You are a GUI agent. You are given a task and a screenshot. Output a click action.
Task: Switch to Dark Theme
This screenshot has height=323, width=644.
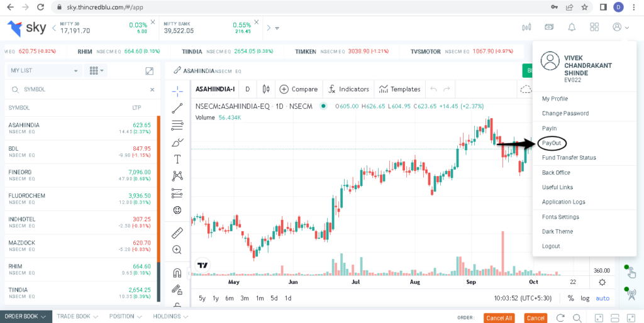coord(557,231)
